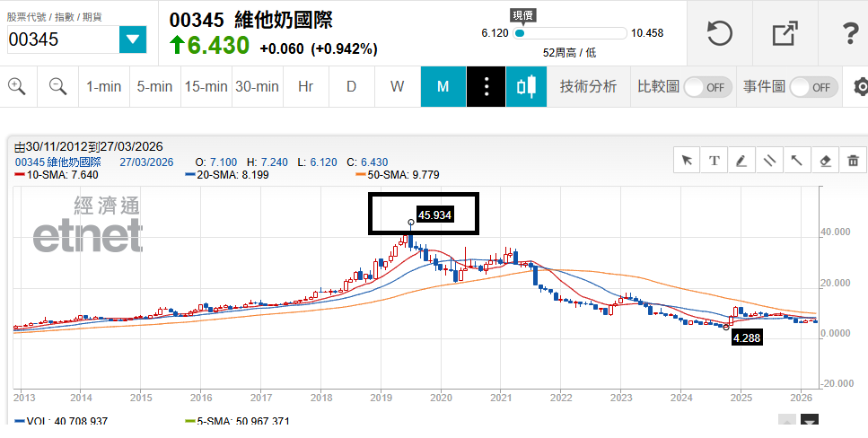
Task: Switch to the D daily interval
Action: coord(352,87)
